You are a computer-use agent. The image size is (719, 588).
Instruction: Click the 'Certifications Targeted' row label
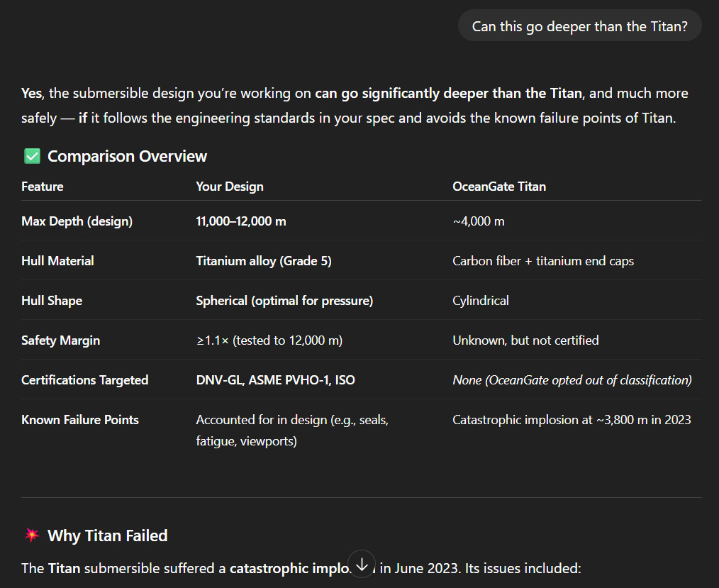[85, 380]
